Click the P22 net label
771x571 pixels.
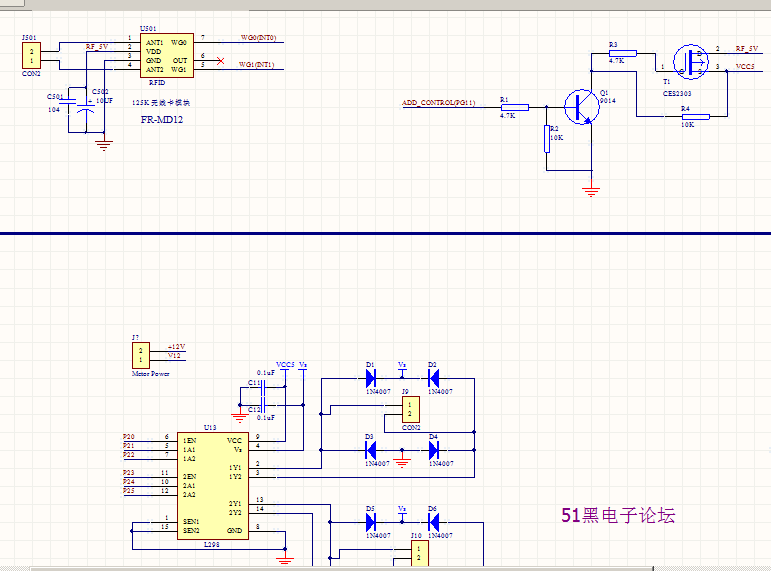click(128, 454)
